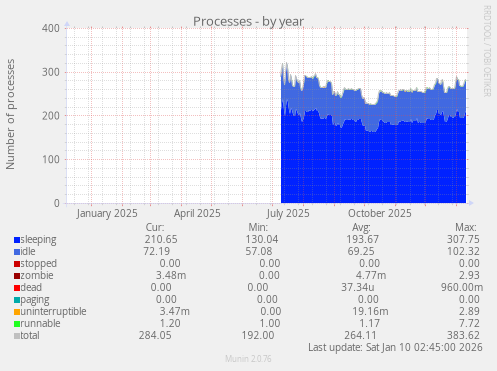Click sleeping average value 193.67
Image resolution: width=497 pixels, height=371 pixels.
pos(362,239)
